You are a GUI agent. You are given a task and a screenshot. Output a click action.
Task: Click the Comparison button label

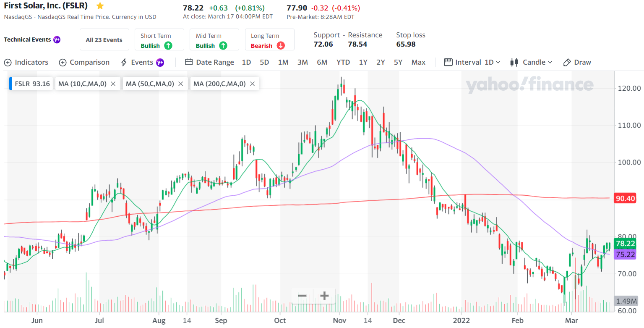click(89, 62)
